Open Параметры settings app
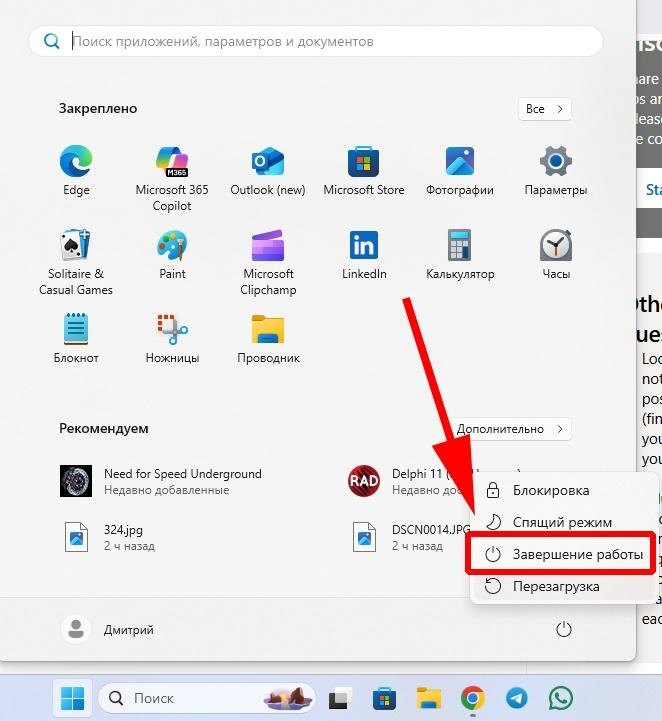 [556, 171]
